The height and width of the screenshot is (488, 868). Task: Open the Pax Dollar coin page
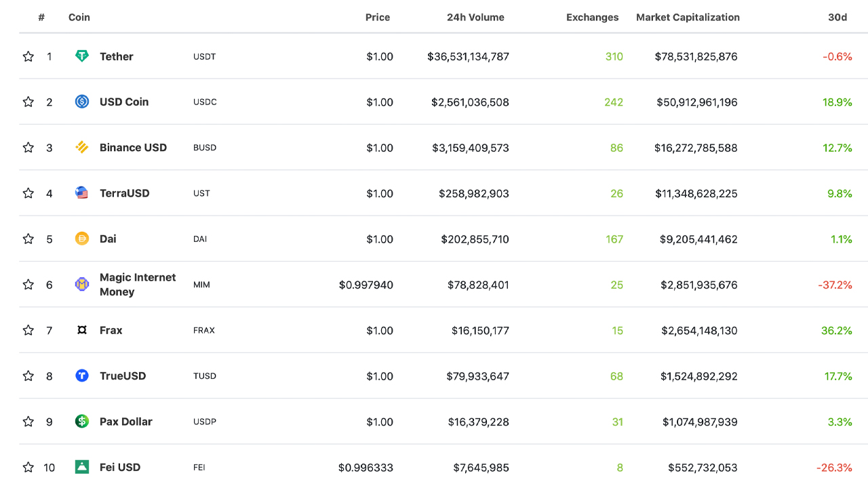(x=126, y=422)
